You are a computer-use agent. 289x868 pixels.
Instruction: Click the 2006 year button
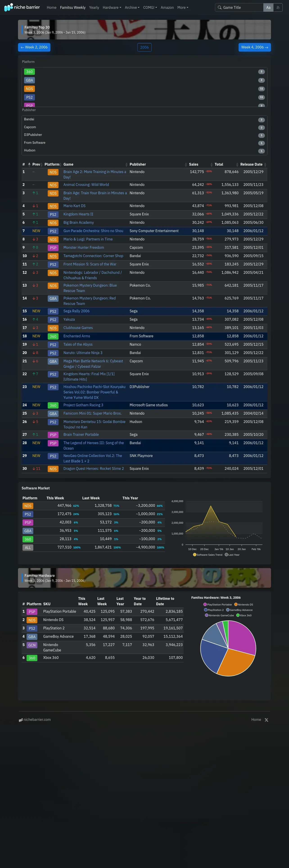coord(144,47)
